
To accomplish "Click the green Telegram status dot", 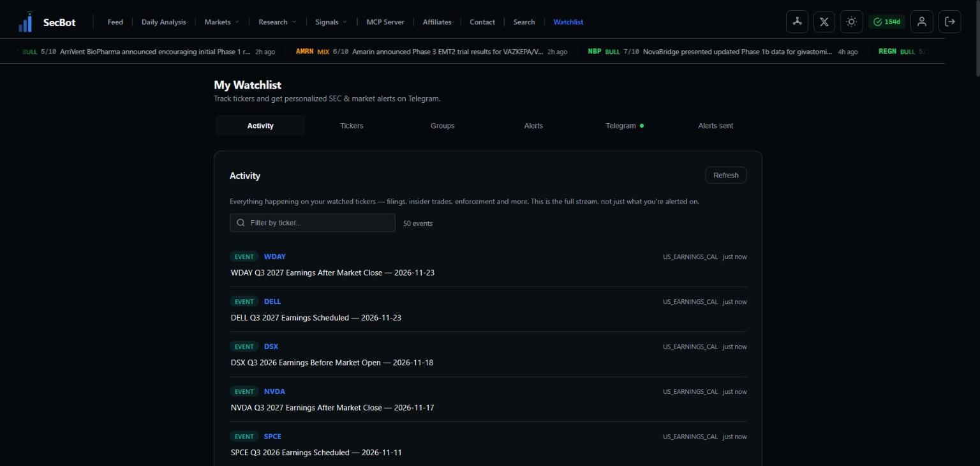I will point(642,126).
